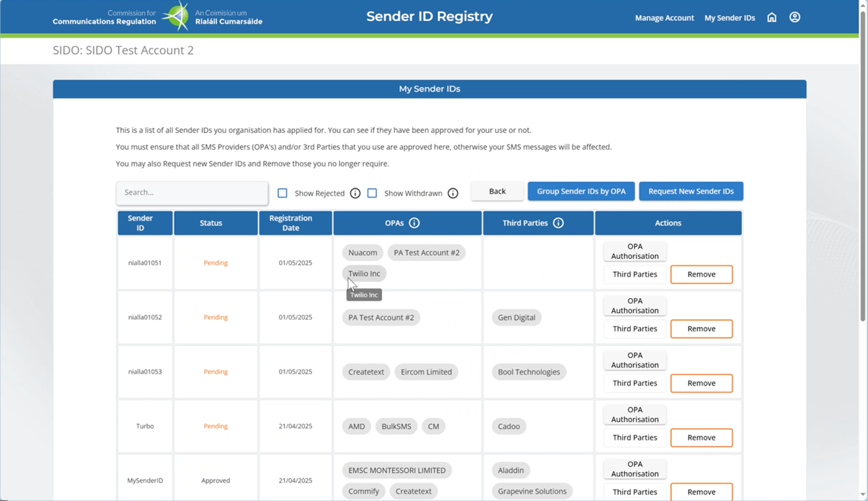Click the AMD OPA chip
Viewport: 868px width, 501px height.
coord(356,426)
